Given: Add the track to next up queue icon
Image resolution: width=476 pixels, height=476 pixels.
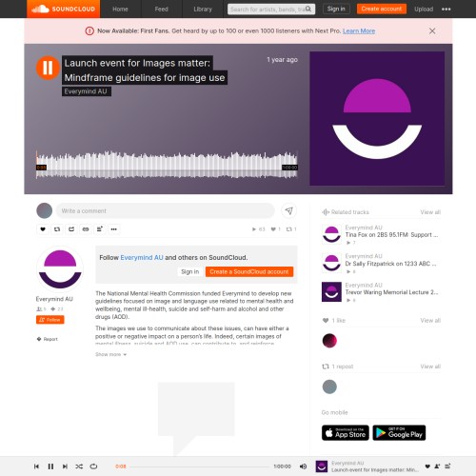Looking at the screenshot, I should [x=100, y=229].
